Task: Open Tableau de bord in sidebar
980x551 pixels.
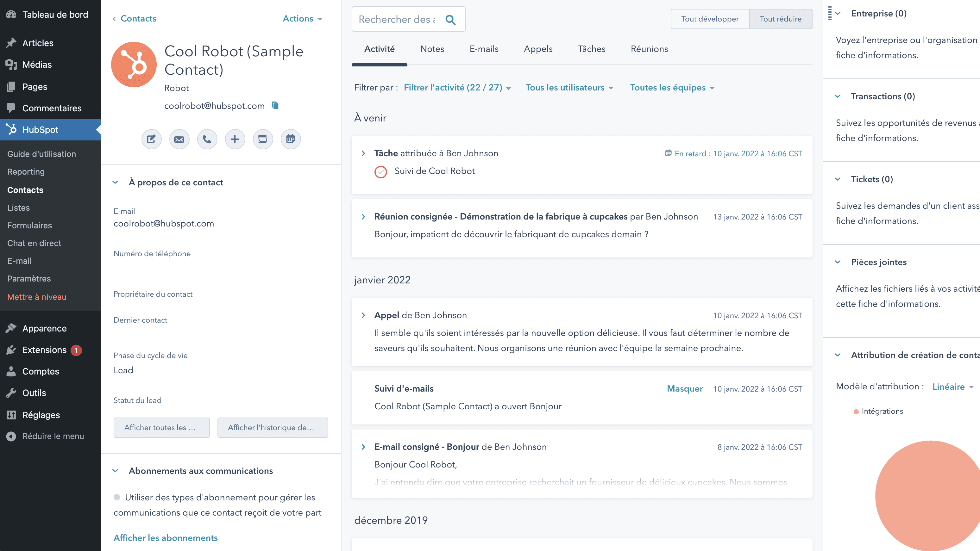Action: click(x=50, y=15)
